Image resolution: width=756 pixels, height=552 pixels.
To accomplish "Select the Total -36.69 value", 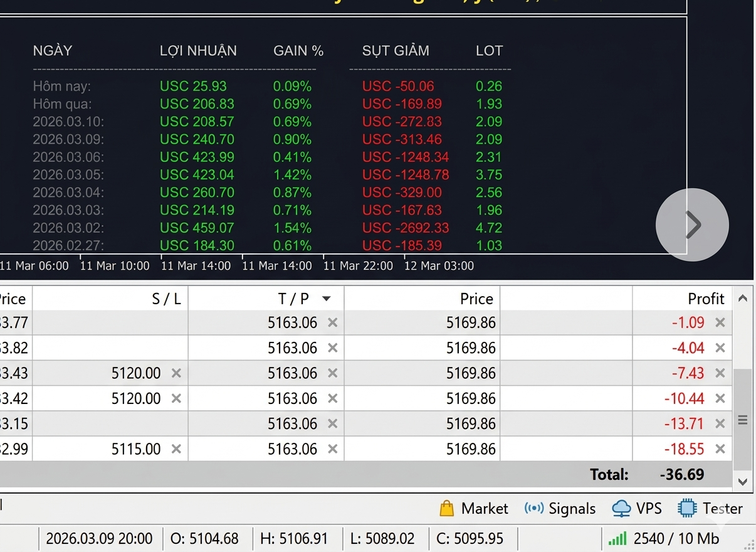I will point(682,475).
